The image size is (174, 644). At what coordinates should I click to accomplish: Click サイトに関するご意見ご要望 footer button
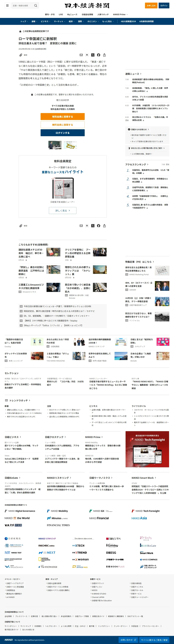[x=154, y=640]
